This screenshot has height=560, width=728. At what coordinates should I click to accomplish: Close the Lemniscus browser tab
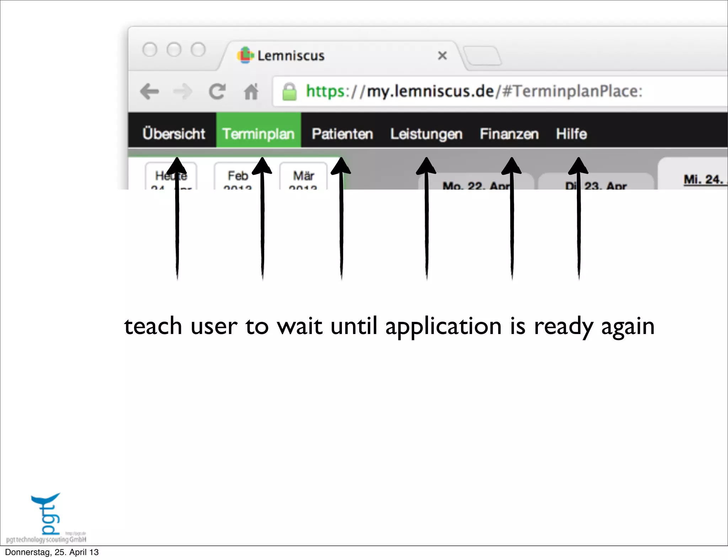(442, 55)
